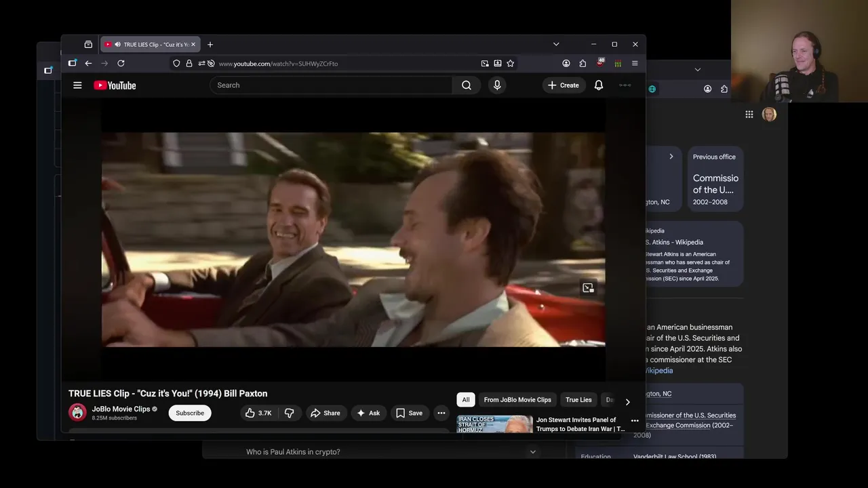
Task: Click the green bars extension icon
Action: [618, 63]
